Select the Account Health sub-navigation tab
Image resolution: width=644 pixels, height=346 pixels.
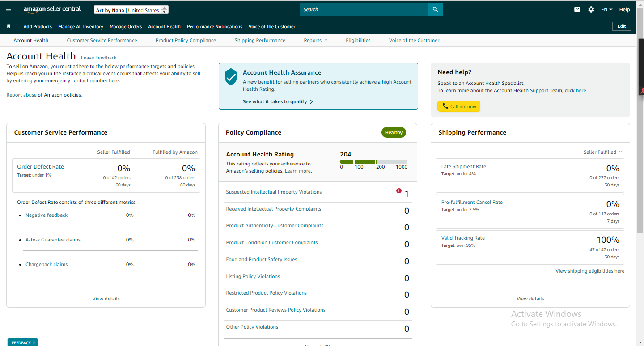(31, 40)
